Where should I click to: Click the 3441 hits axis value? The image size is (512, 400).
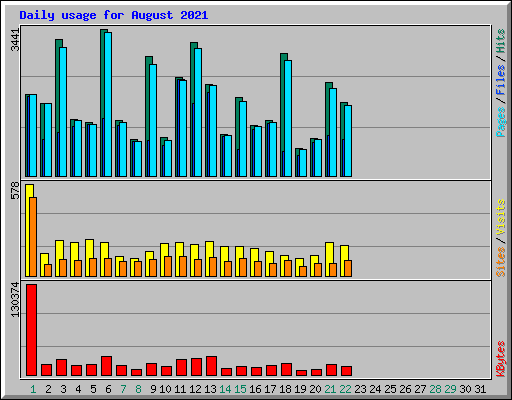point(15,40)
